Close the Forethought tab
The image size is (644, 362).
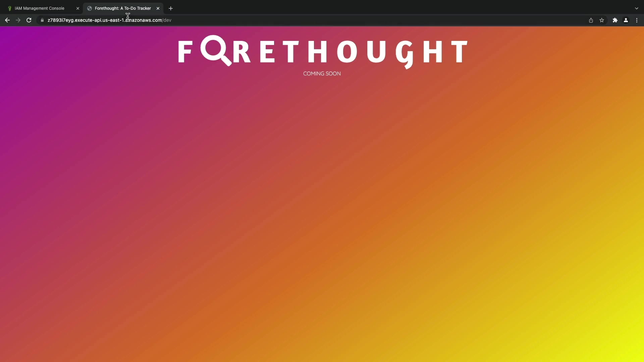[x=158, y=8]
